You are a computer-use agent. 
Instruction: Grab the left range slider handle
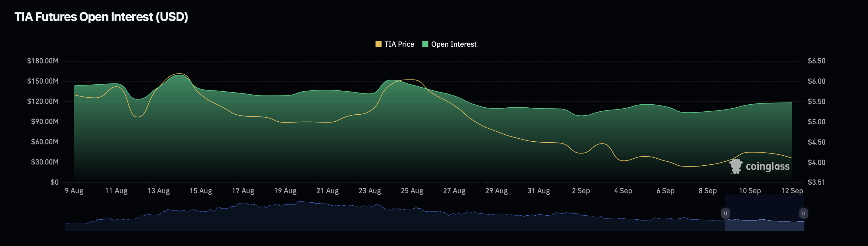tap(725, 213)
